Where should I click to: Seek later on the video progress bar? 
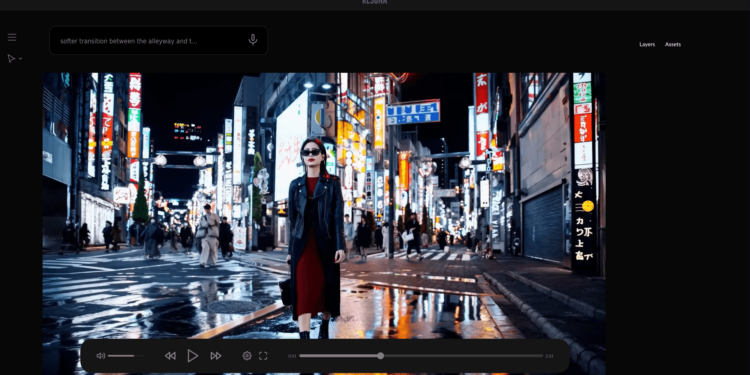[463, 356]
